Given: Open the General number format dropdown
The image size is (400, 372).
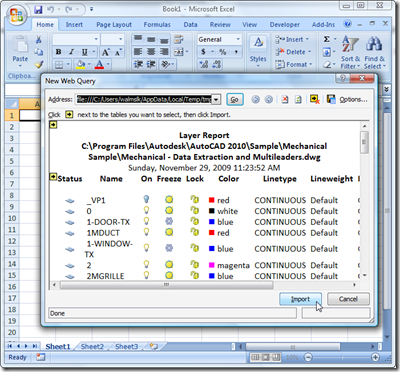Looking at the screenshot, I should [238, 39].
